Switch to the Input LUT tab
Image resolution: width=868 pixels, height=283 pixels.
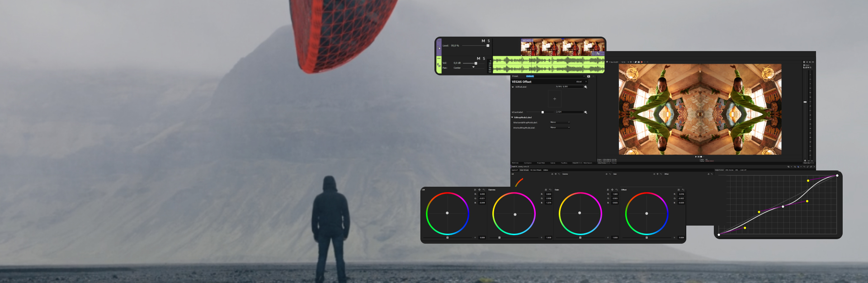pos(514,170)
